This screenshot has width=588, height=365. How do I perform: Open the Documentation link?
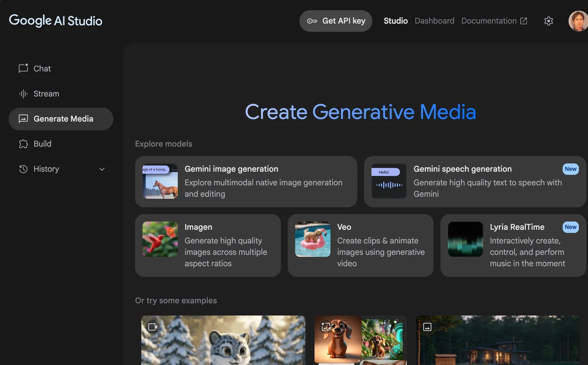click(x=494, y=21)
